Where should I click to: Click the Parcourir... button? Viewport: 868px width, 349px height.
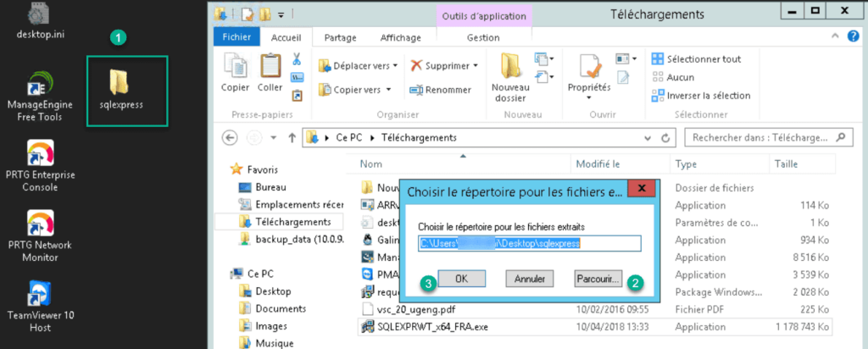[599, 279]
